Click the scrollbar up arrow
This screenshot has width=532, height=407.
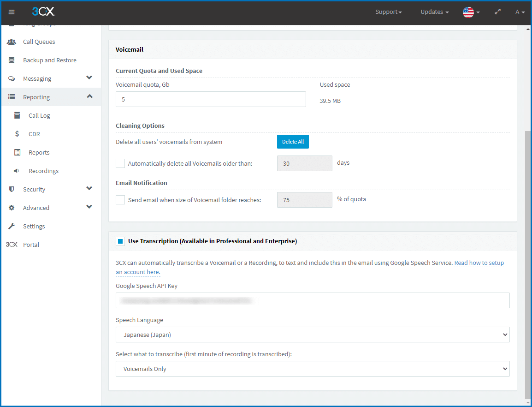tap(528, 29)
